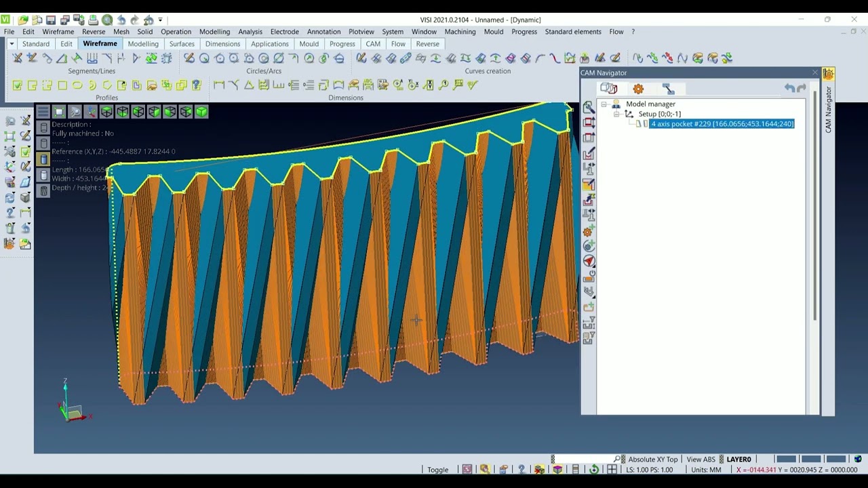Viewport: 868px width, 488px height.
Task: Toggle the hamburger list view icon
Action: pyautogui.click(x=43, y=112)
